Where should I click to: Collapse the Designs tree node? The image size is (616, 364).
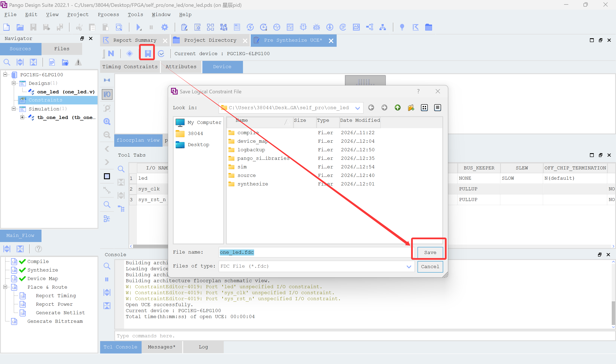point(14,83)
